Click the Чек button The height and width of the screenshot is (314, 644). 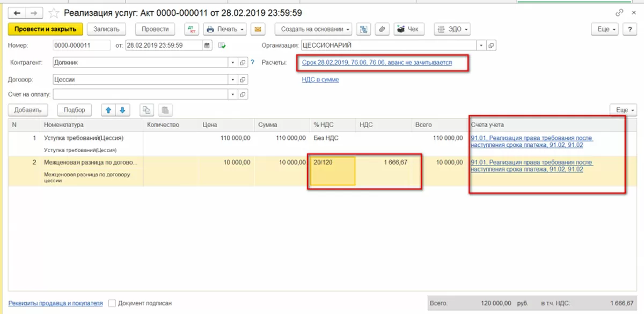(409, 29)
